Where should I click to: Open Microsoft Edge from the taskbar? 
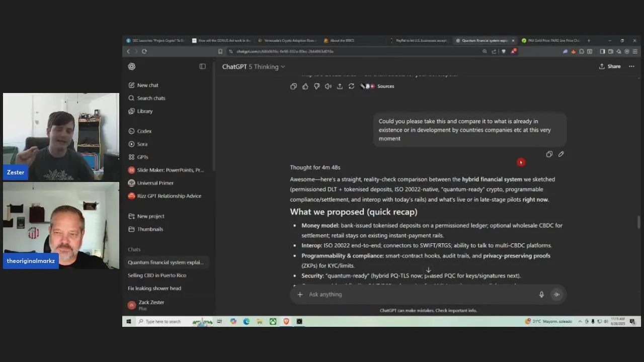[247, 321]
